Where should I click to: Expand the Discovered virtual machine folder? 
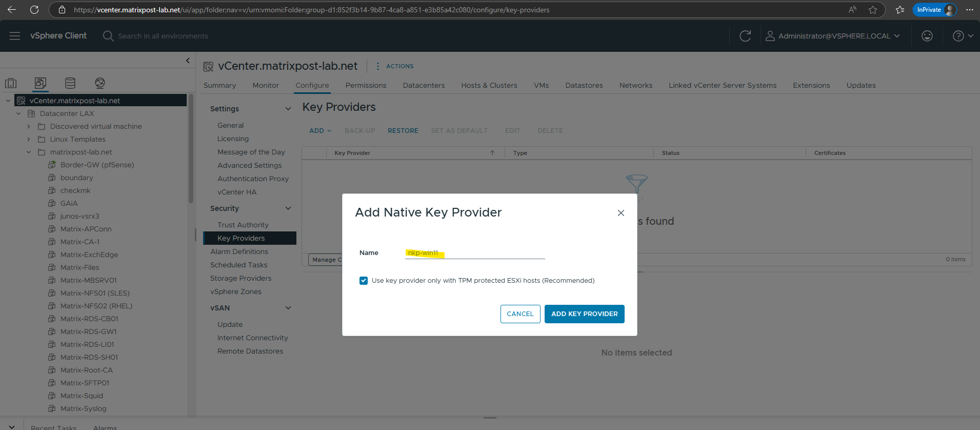29,126
